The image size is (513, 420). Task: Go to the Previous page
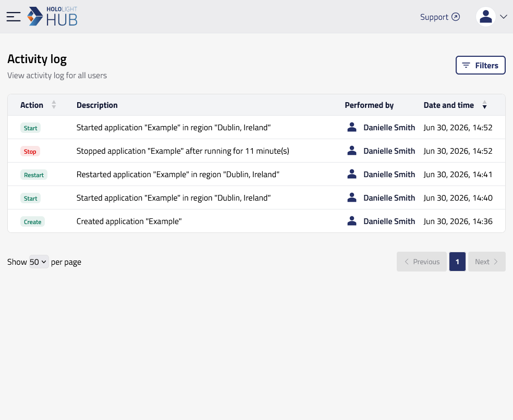pos(422,262)
